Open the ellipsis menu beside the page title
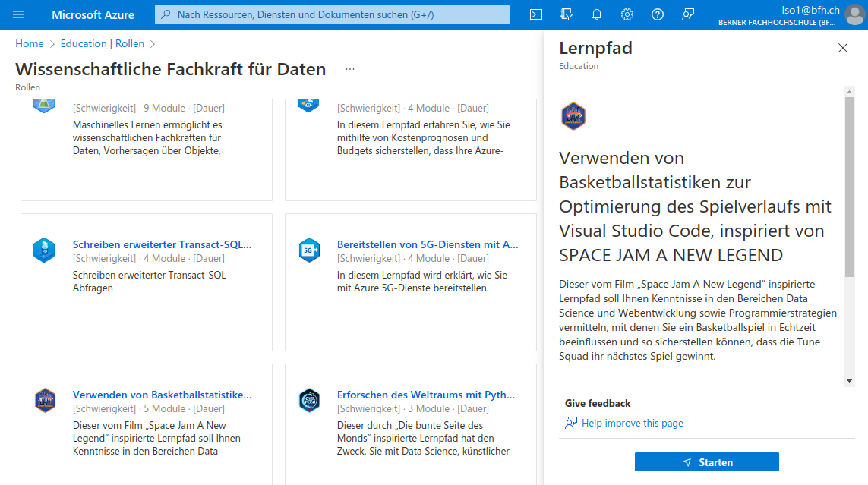 (x=350, y=69)
